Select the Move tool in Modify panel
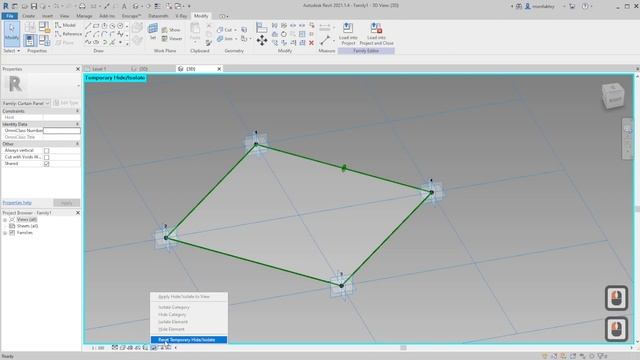 click(262, 40)
